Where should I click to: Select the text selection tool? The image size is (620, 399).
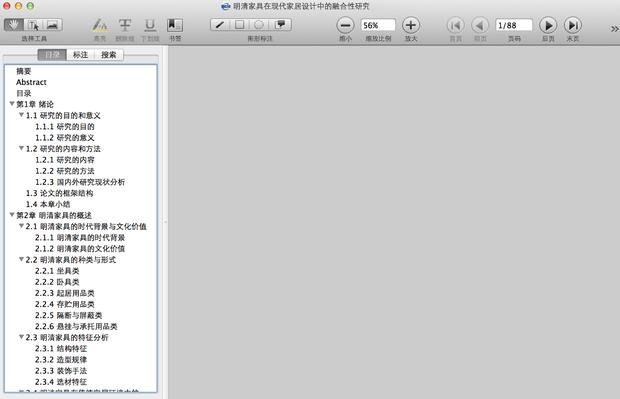[33, 25]
